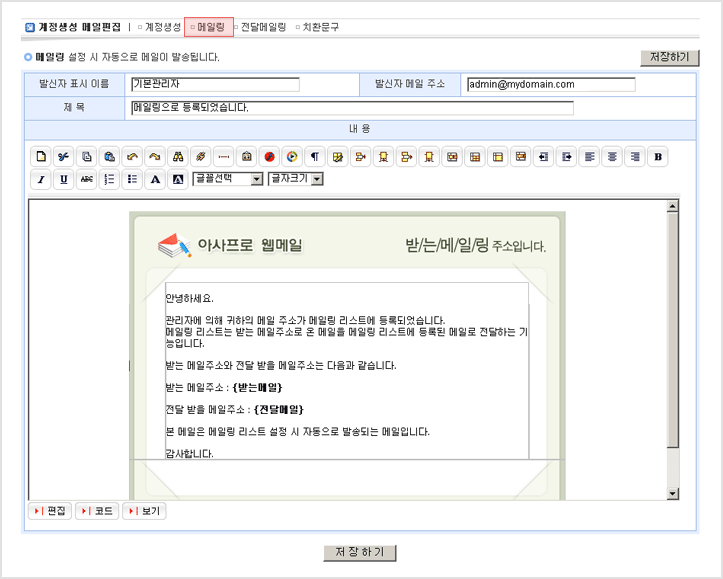The height and width of the screenshot is (579, 723).
Task: Toggle italic formatting button
Action: tap(41, 179)
